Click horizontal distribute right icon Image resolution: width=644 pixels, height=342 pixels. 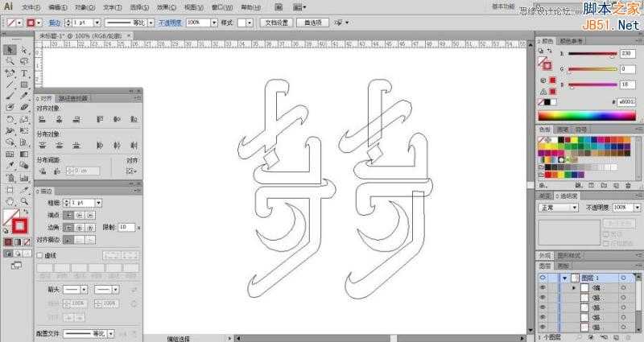134,146
